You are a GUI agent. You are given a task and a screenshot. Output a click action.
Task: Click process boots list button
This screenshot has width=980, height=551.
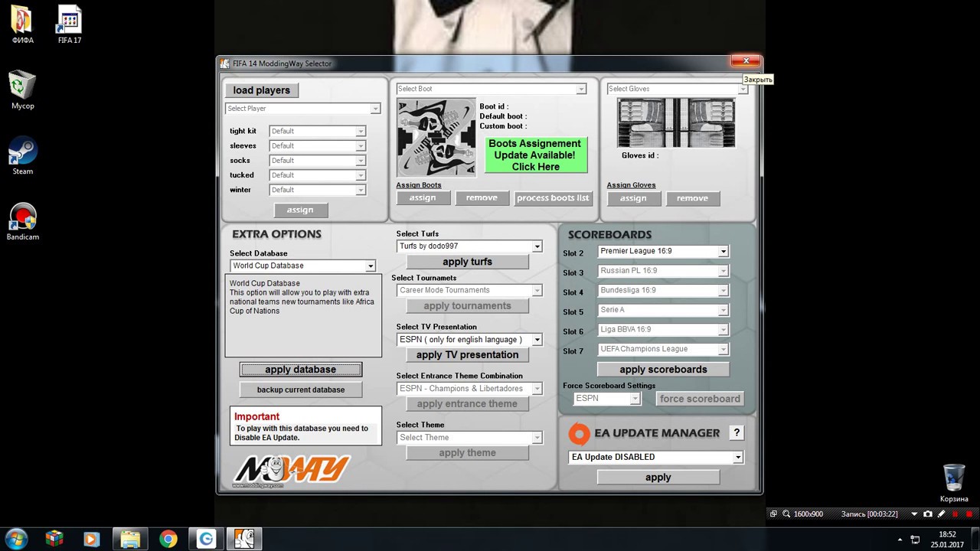[x=553, y=198]
